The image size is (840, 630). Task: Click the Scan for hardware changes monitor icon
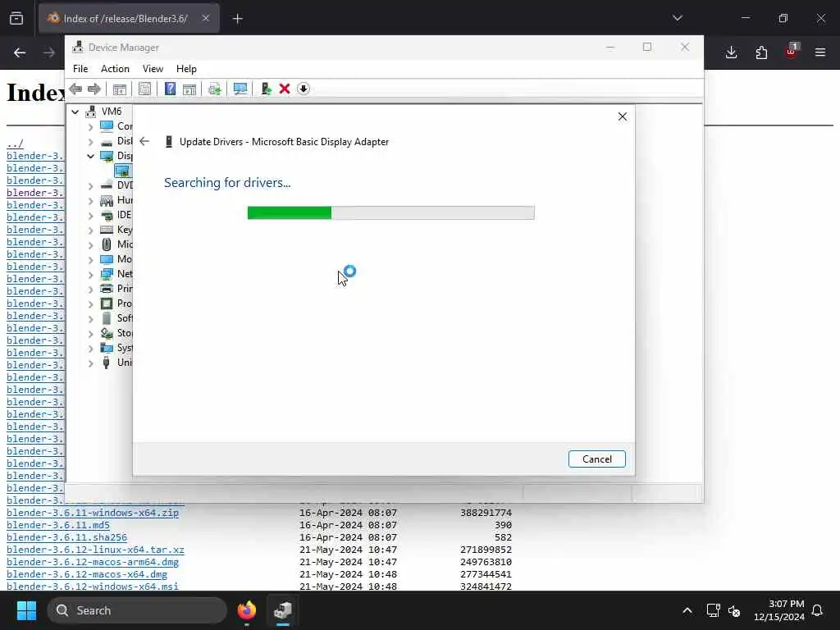tap(240, 89)
